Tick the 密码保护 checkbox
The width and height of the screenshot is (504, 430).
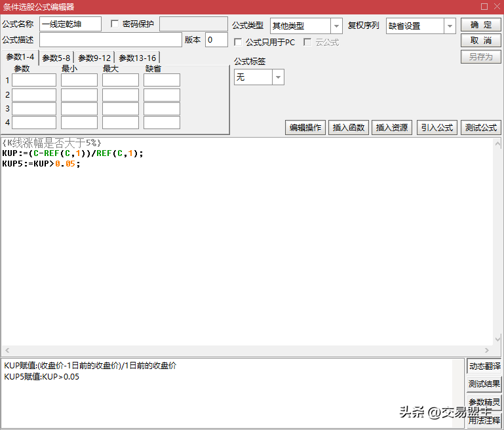point(115,24)
